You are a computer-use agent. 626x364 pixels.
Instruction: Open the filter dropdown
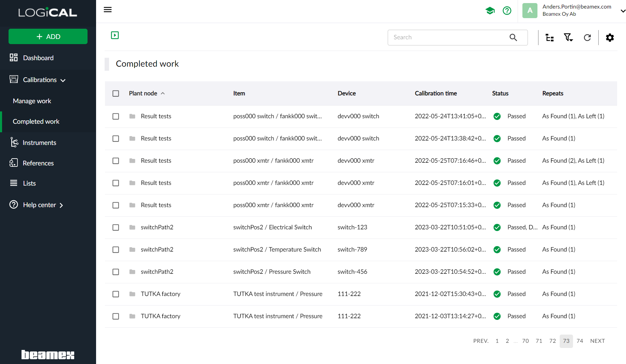pyautogui.click(x=568, y=38)
